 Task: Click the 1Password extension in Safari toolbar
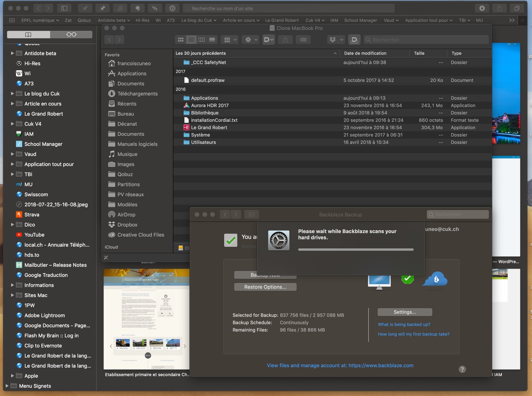pyautogui.click(x=172, y=8)
